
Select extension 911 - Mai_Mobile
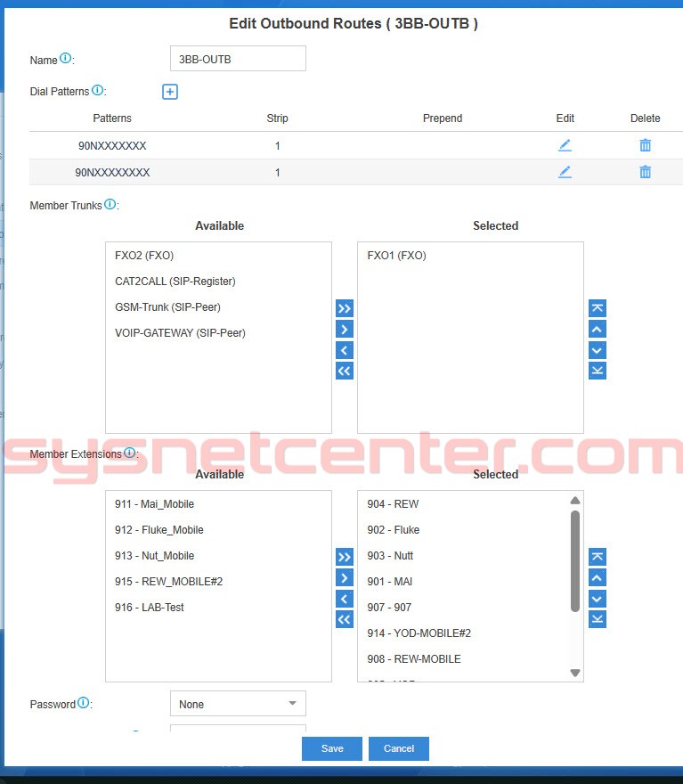point(154,504)
